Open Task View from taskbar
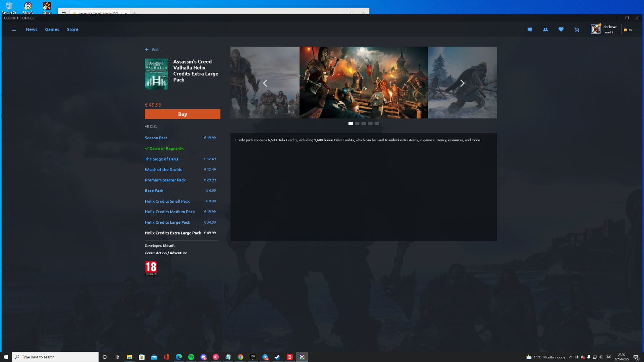Screen dimensions: 644x362 [x=117, y=357]
